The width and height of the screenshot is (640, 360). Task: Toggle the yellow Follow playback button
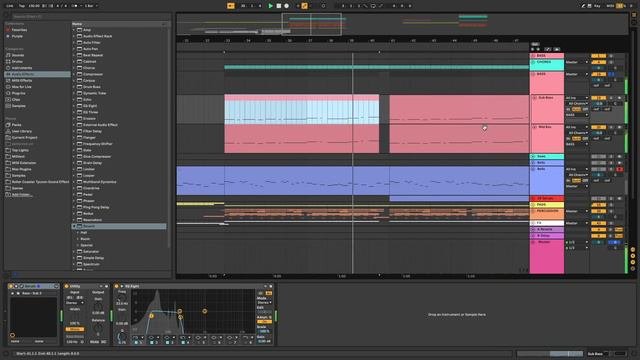click(x=231, y=6)
